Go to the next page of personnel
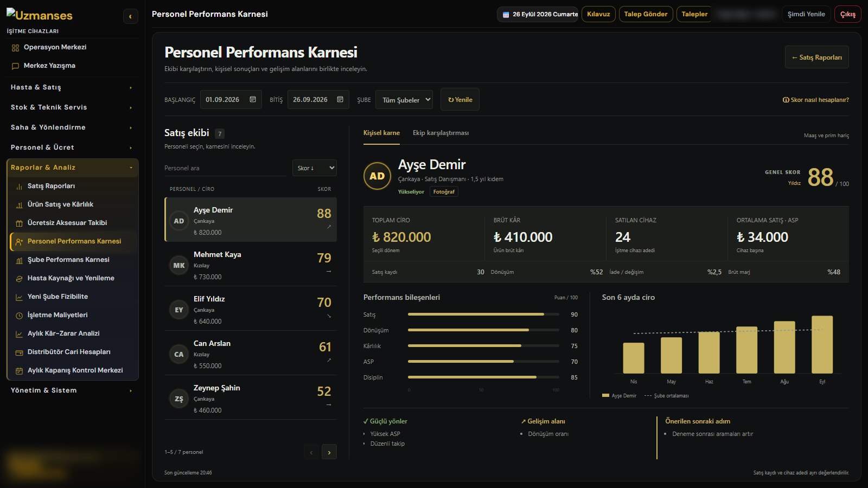Image resolution: width=868 pixels, height=488 pixels. (x=329, y=452)
